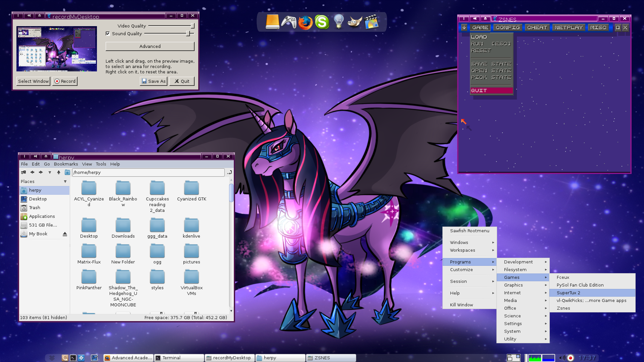Open Skype from the top dock
The image size is (644, 362).
(322, 22)
